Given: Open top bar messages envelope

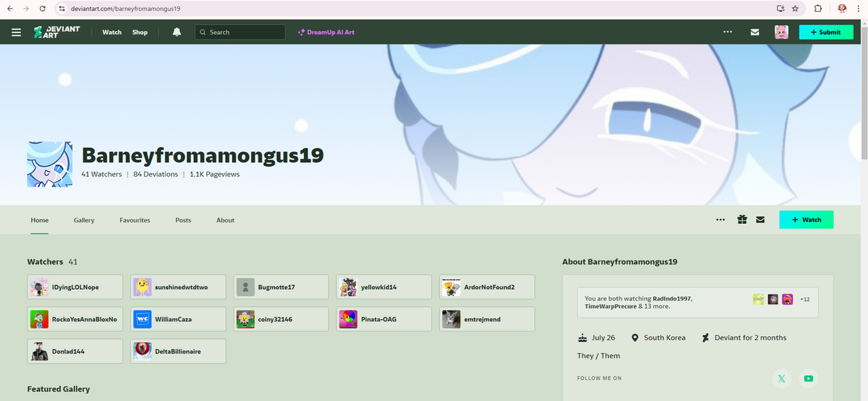Looking at the screenshot, I should pos(755,32).
